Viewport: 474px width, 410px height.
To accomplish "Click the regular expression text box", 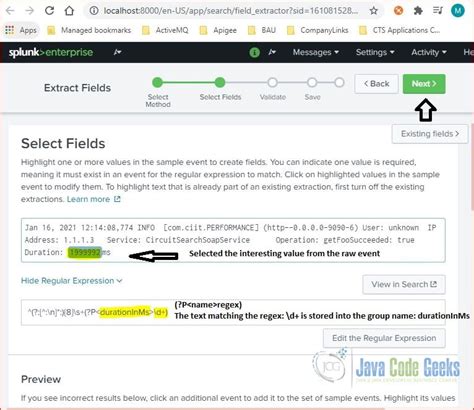I will point(233,312).
